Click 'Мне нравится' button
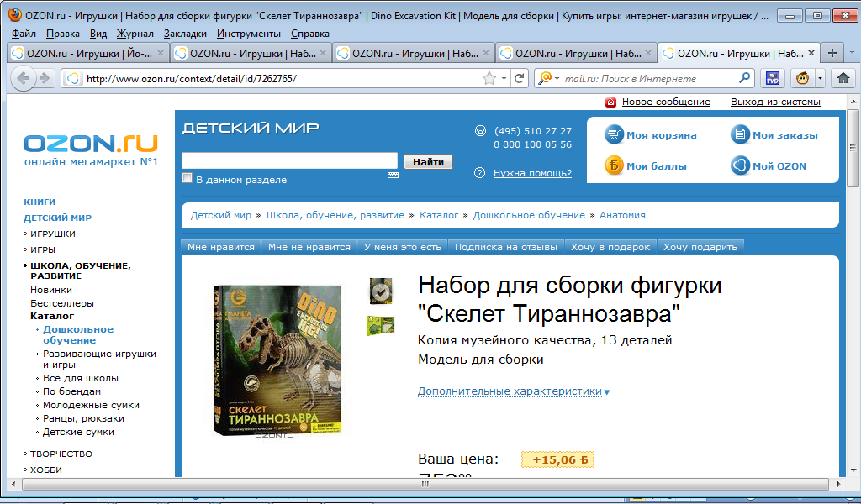This screenshot has height=504, width=861. pyautogui.click(x=221, y=247)
